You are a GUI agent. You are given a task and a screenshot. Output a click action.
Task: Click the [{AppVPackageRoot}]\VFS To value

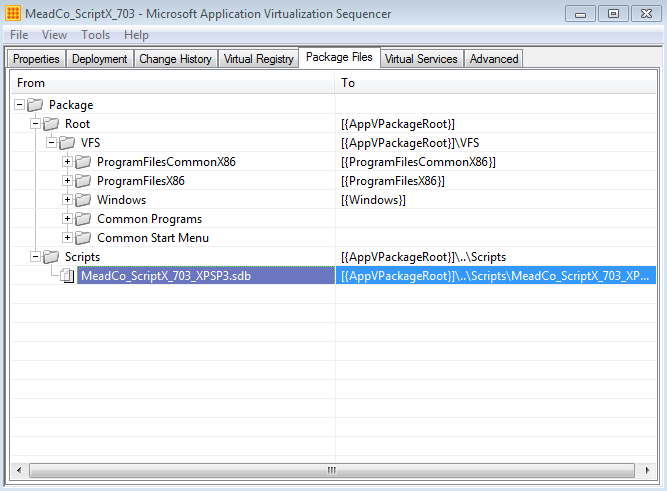[410, 143]
